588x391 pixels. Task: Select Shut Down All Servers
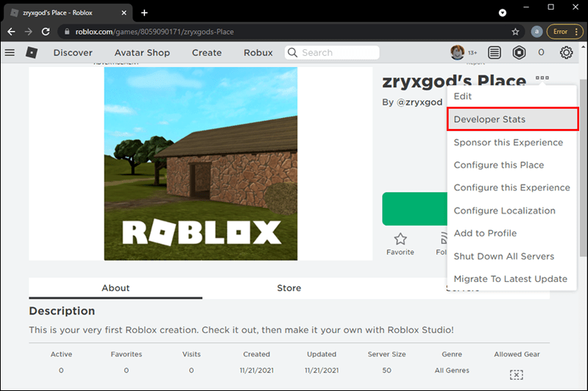(512, 256)
